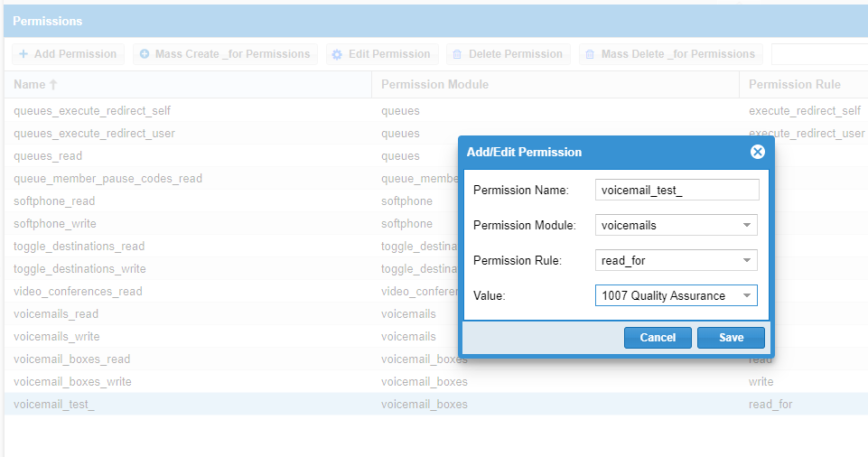Click the Name column sort arrow
Image resolution: width=868 pixels, height=457 pixels.
pyautogui.click(x=53, y=85)
